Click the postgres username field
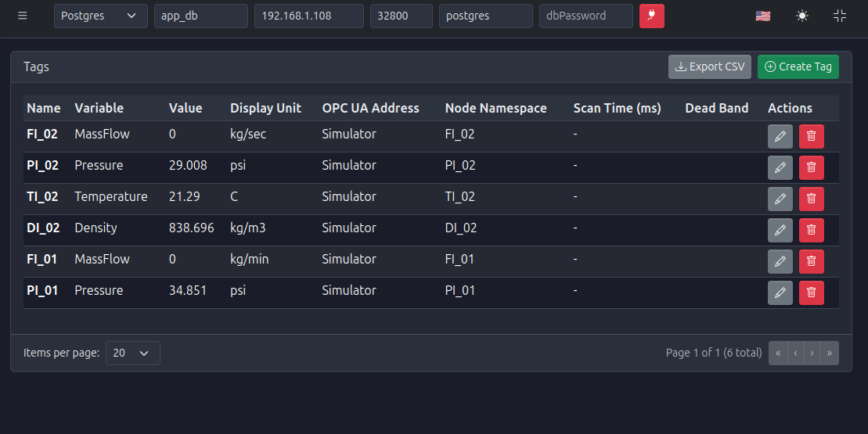The width and height of the screenshot is (868, 434). (486, 16)
